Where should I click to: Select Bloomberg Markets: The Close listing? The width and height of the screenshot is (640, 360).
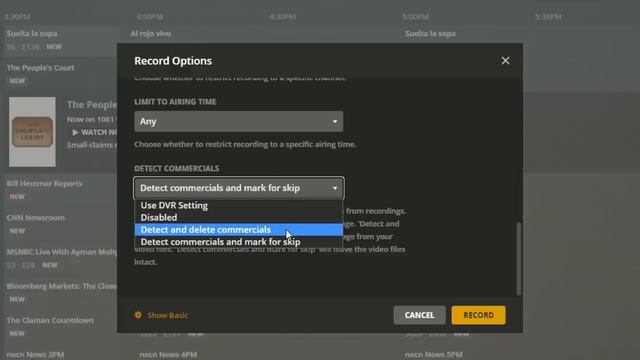pos(62,287)
